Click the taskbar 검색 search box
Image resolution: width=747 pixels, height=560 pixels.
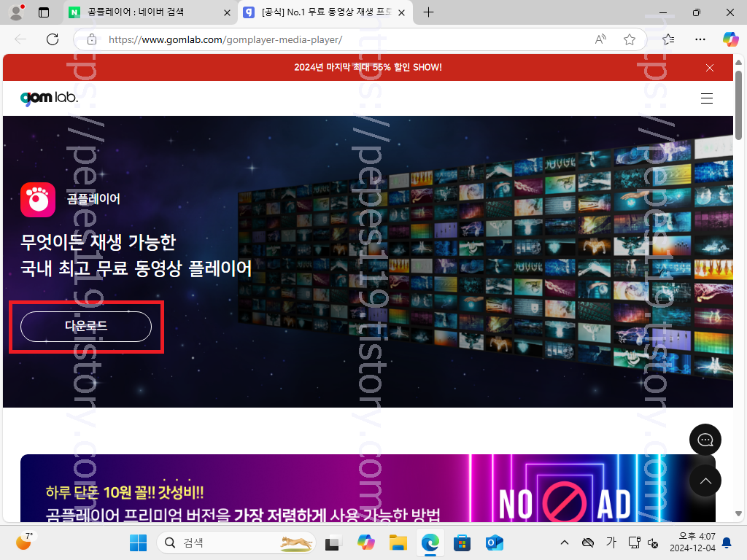236,542
